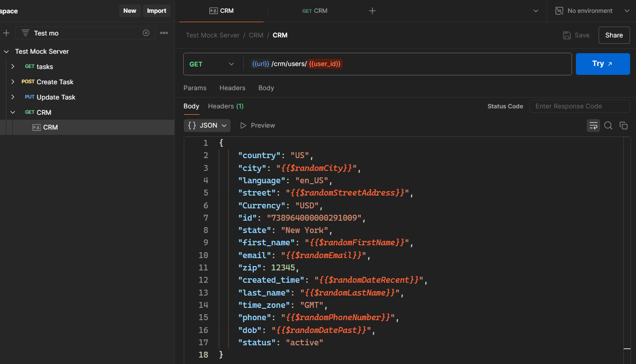The height and width of the screenshot is (364, 636).
Task: Switch to the GET CRM tab
Action: tap(315, 11)
